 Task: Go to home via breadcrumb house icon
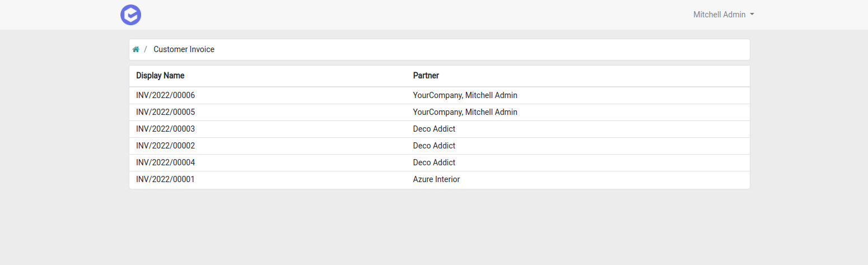tap(136, 49)
